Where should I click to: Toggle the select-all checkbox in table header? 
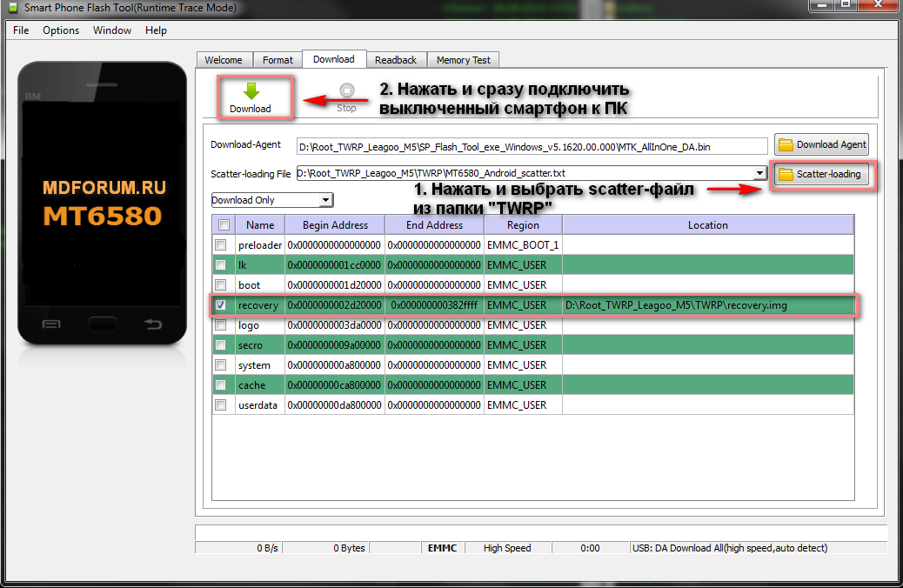click(224, 224)
